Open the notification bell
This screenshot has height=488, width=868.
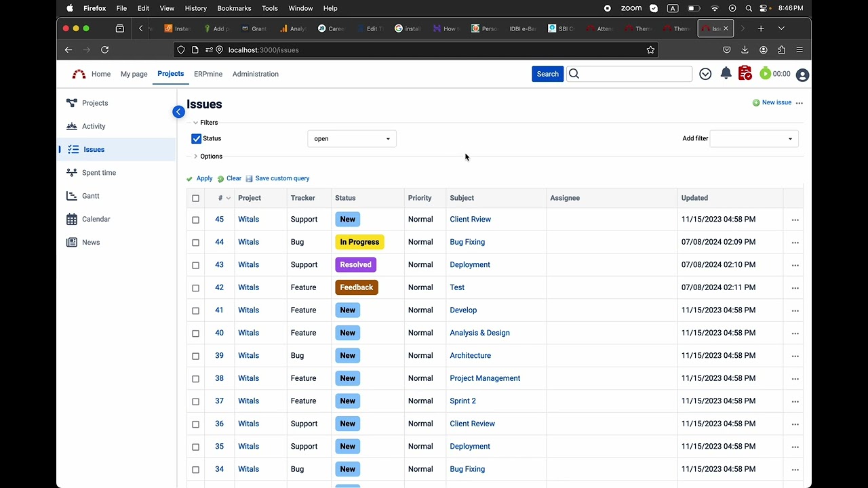[726, 73]
